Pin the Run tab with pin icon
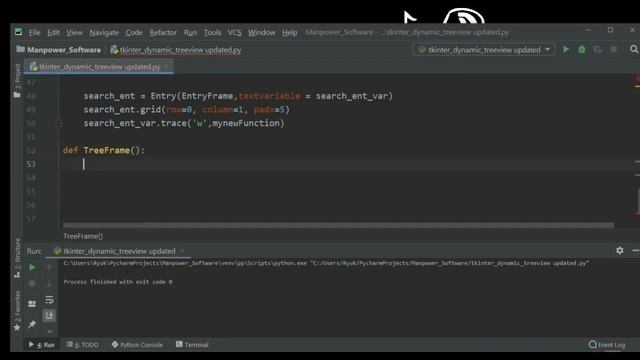This screenshot has height=360, width=640. click(32, 324)
